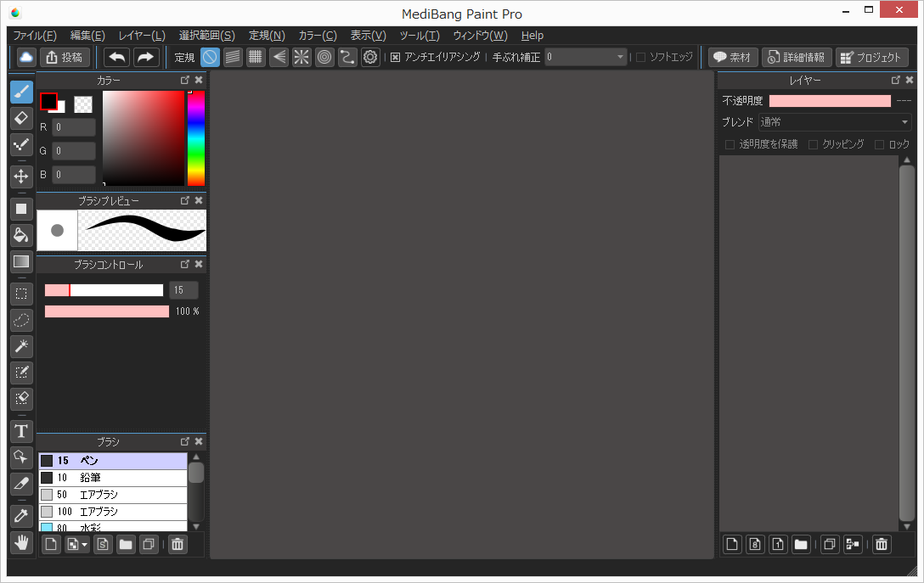Image resolution: width=924 pixels, height=583 pixels.
Task: Select the Bucket fill tool
Action: pyautogui.click(x=21, y=235)
